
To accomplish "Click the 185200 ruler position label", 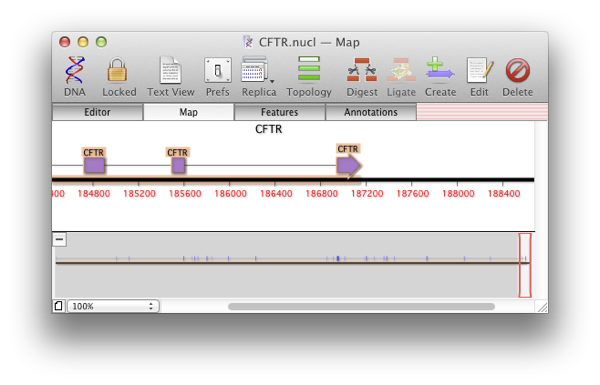I will (139, 194).
